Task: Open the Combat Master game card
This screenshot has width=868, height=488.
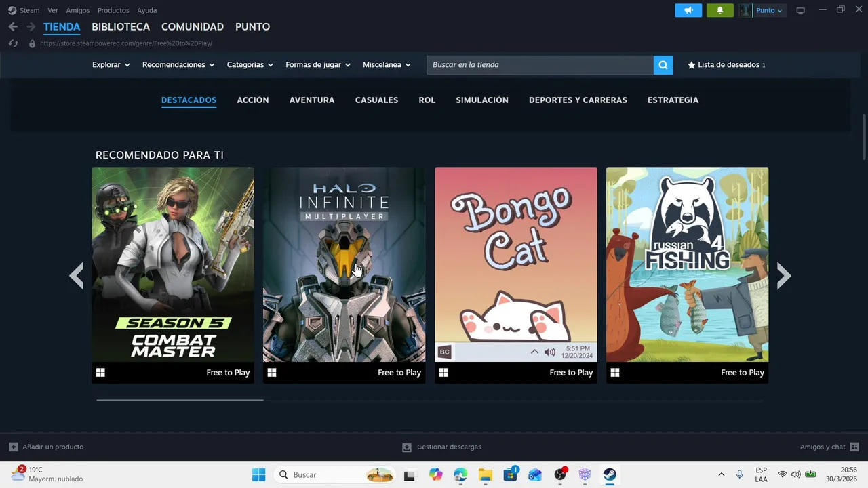Action: [x=173, y=275]
